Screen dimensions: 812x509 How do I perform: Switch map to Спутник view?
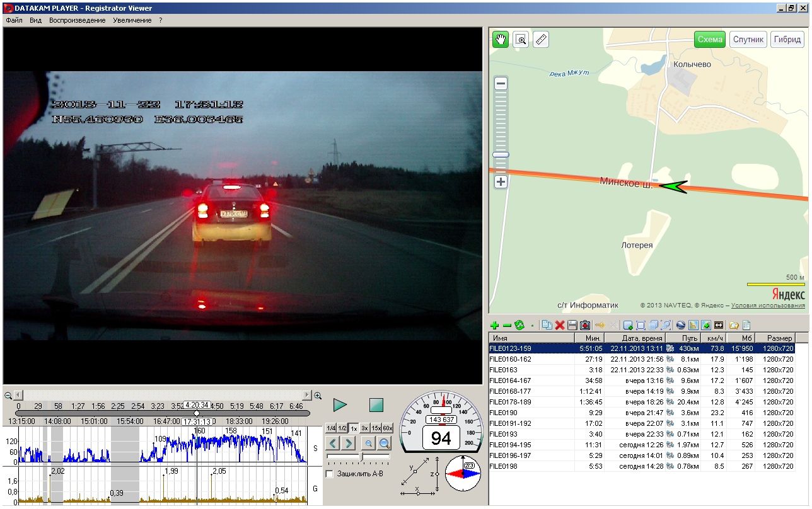point(748,40)
